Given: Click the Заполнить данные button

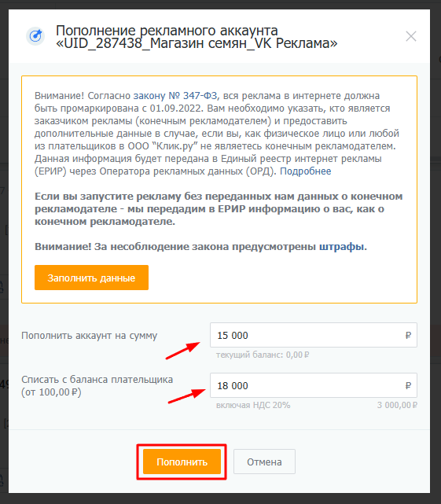Looking at the screenshot, I should [x=91, y=278].
